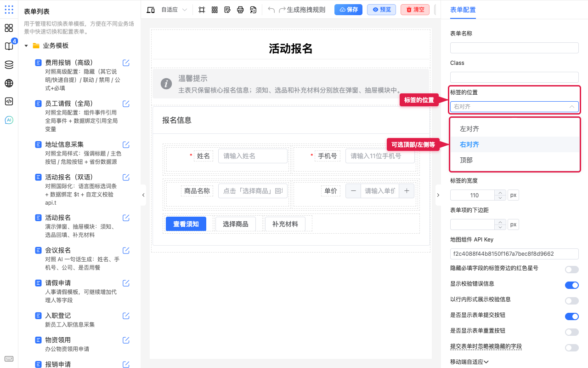Click the frame crop icon in the toolbar

[202, 10]
